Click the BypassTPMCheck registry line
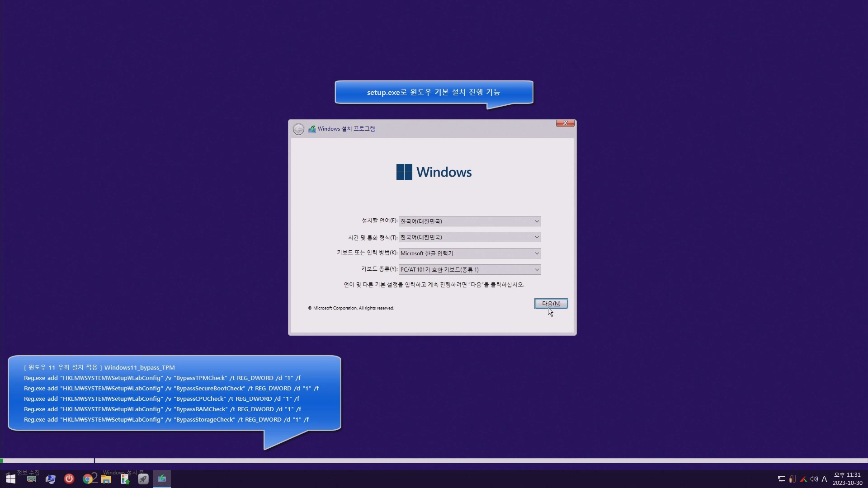868x488 pixels. pyautogui.click(x=162, y=378)
